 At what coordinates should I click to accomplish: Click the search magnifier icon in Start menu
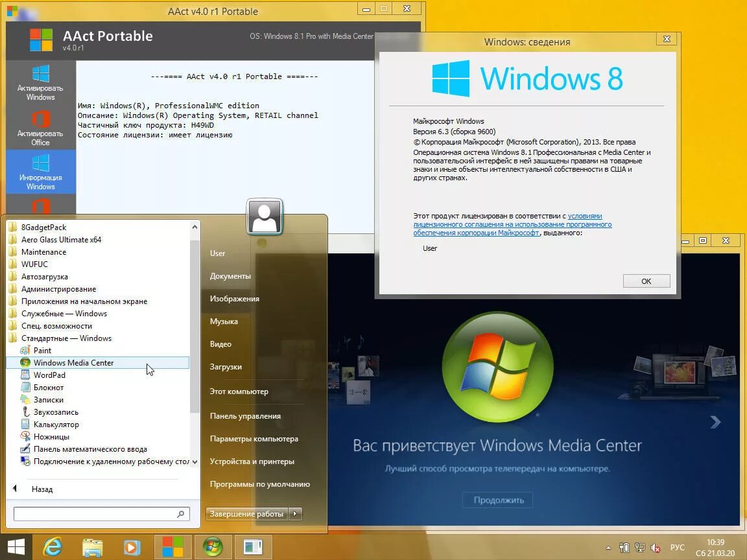181,514
